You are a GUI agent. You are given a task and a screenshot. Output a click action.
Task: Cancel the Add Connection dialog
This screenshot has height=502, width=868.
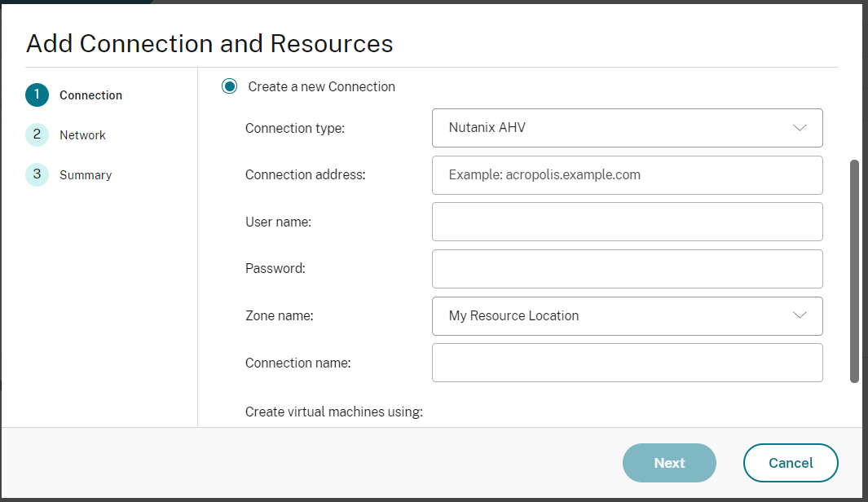pos(791,463)
